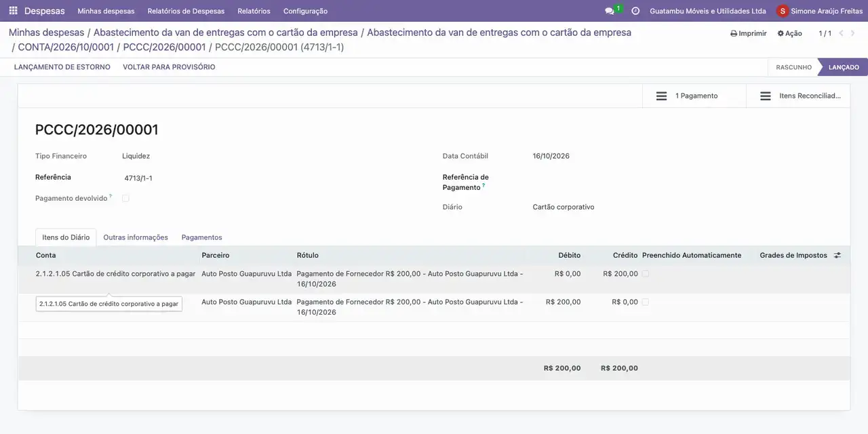Click the Referência value 4713/1-1

pos(138,178)
